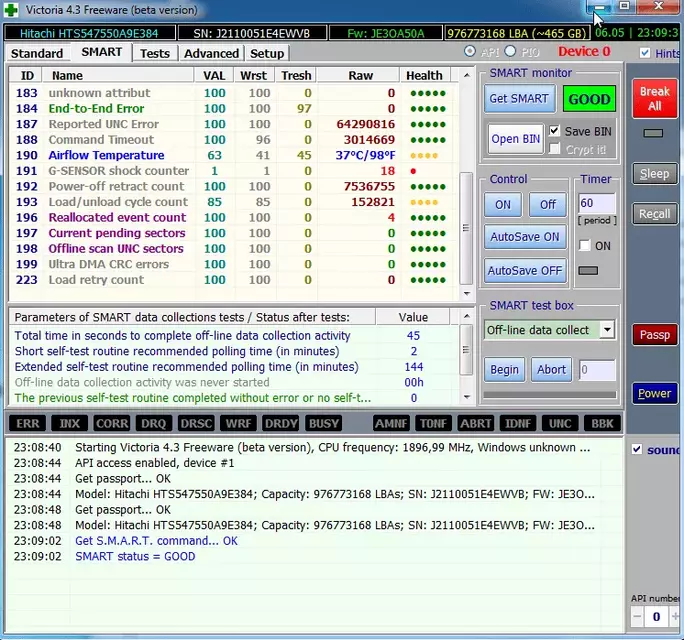Screen dimensions: 684x640
Task: Switch to the Standard tab
Action: [x=37, y=53]
